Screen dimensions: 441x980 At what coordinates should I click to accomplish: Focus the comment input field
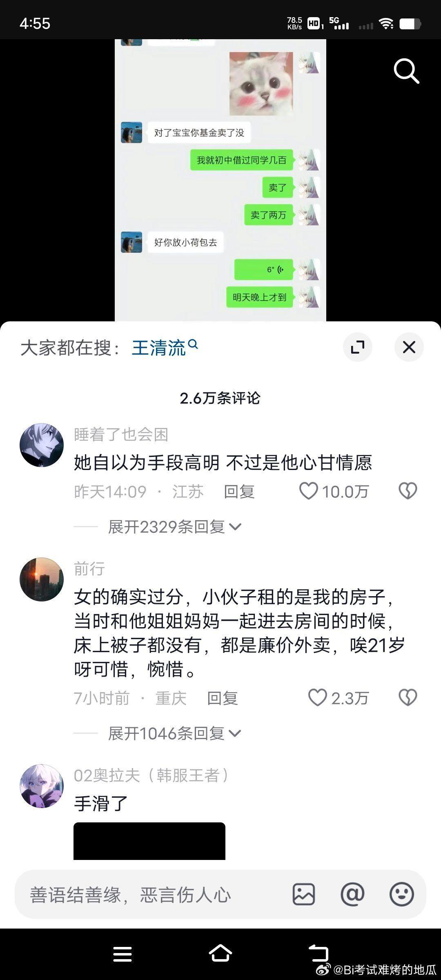tap(151, 895)
